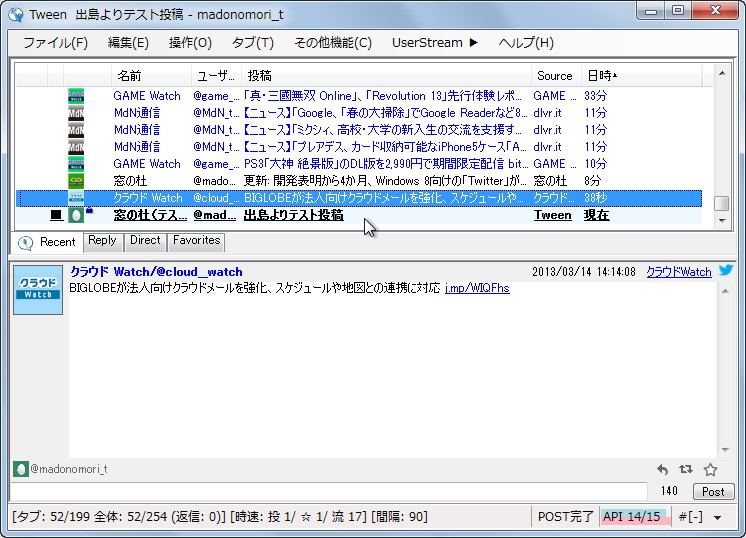Click avatar of GAME Watch 10分 row

coord(76,164)
